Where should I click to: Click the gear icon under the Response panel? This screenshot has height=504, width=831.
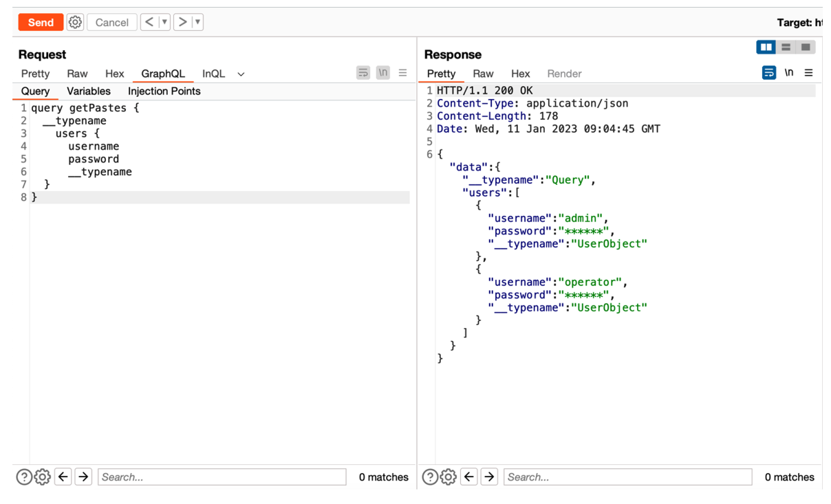pos(448,476)
